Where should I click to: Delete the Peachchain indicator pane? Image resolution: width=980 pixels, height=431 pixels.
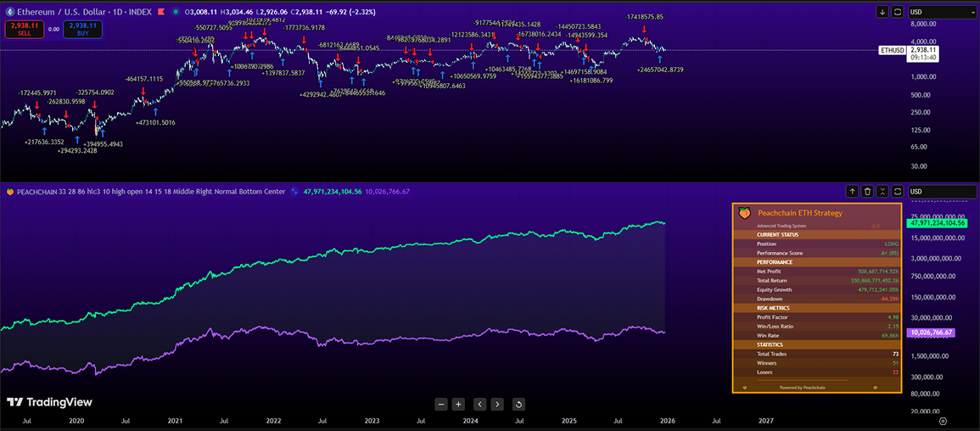click(867, 192)
